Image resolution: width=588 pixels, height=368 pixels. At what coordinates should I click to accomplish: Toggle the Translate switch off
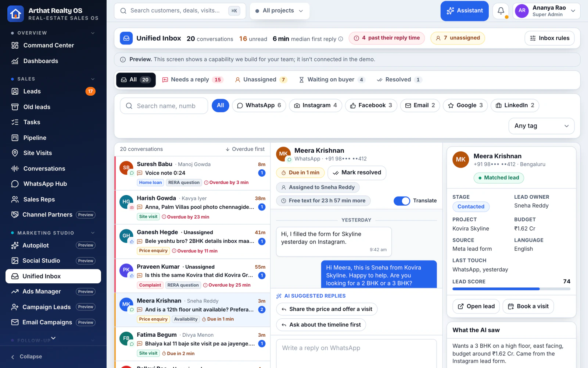tap(402, 201)
